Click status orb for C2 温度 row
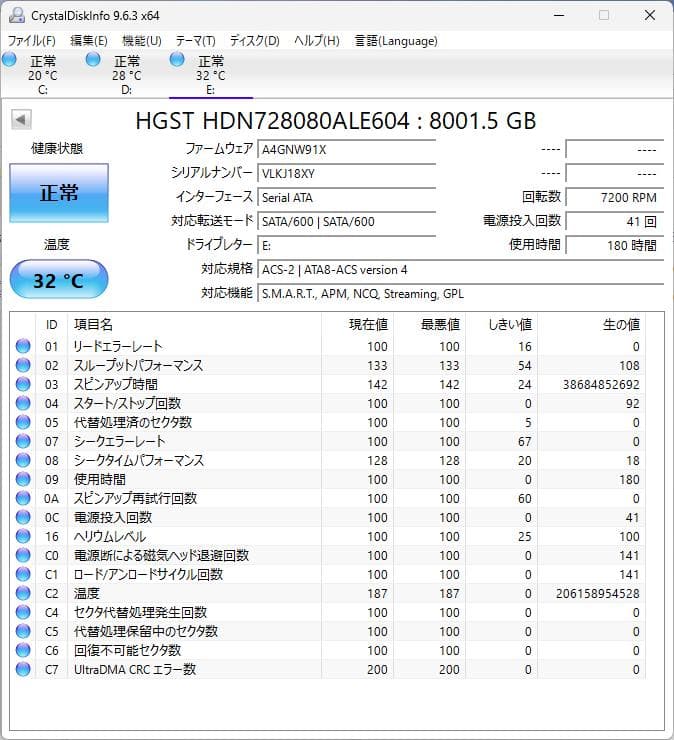 pyautogui.click(x=23, y=593)
